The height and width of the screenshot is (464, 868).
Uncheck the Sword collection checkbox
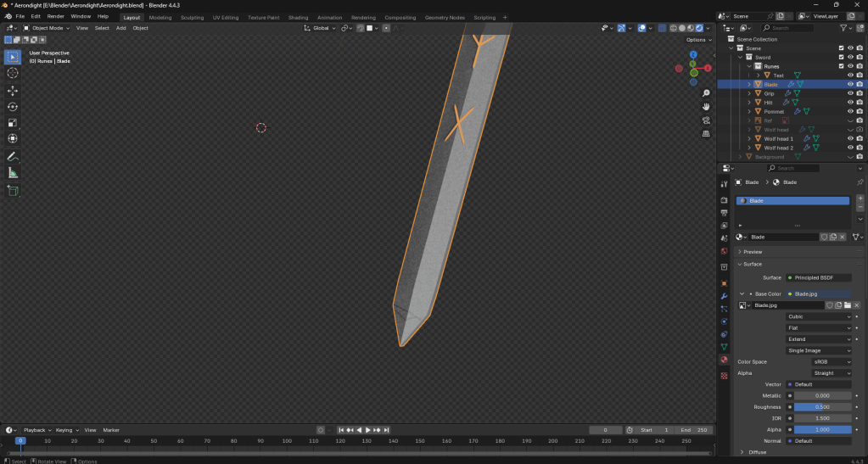pyautogui.click(x=841, y=57)
